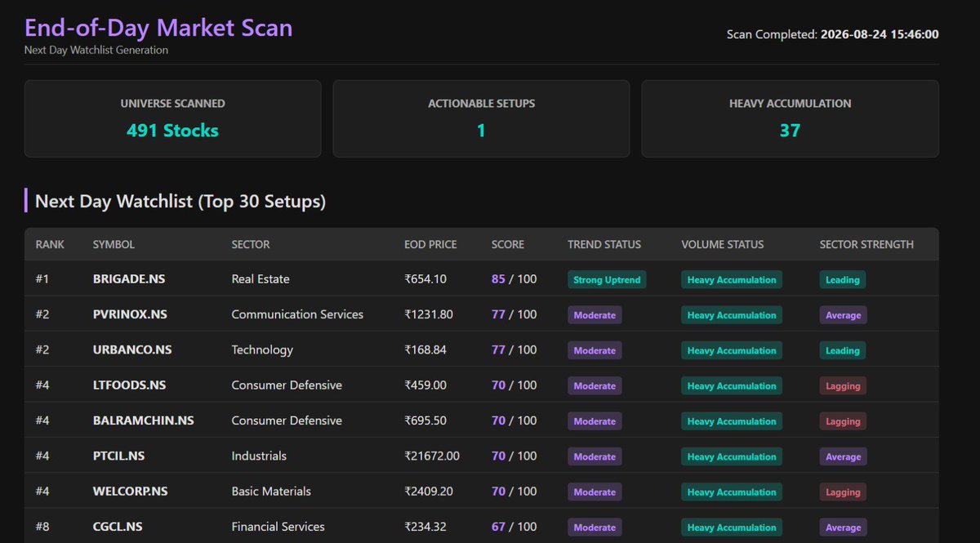The image size is (980, 543).
Task: Click the Leading badge in URBANCO.NS row
Action: tap(843, 350)
